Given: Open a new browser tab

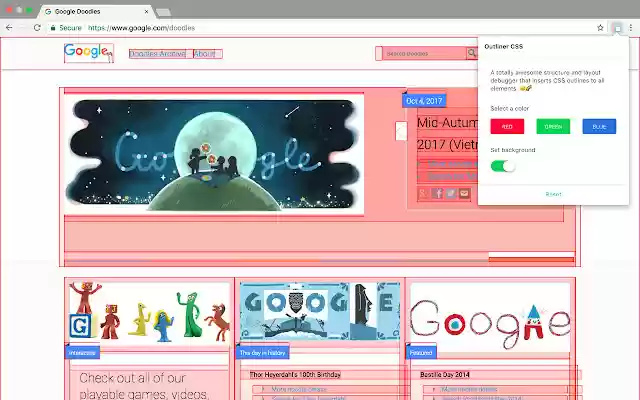Looking at the screenshot, I should (x=163, y=13).
